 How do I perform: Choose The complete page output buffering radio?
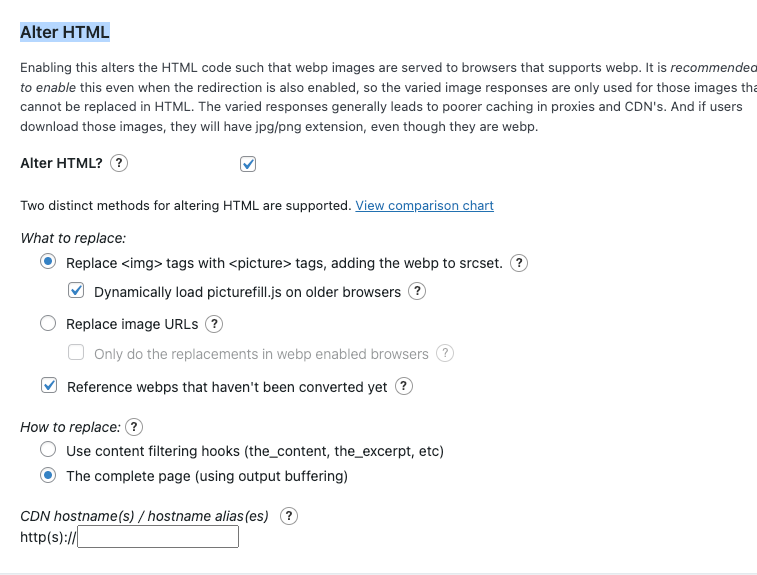pyautogui.click(x=48, y=475)
